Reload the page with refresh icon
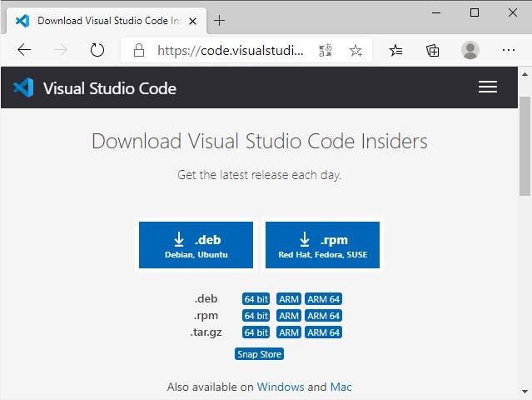 tap(97, 50)
